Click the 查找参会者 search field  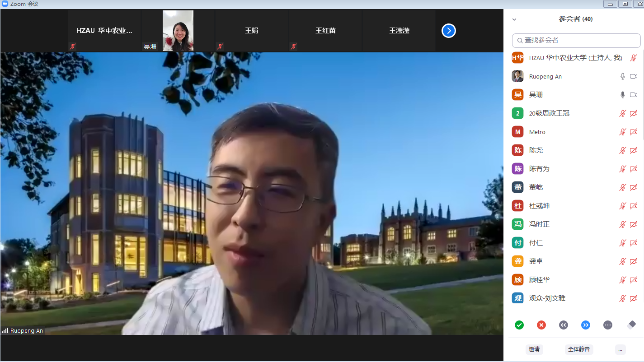pyautogui.click(x=576, y=40)
